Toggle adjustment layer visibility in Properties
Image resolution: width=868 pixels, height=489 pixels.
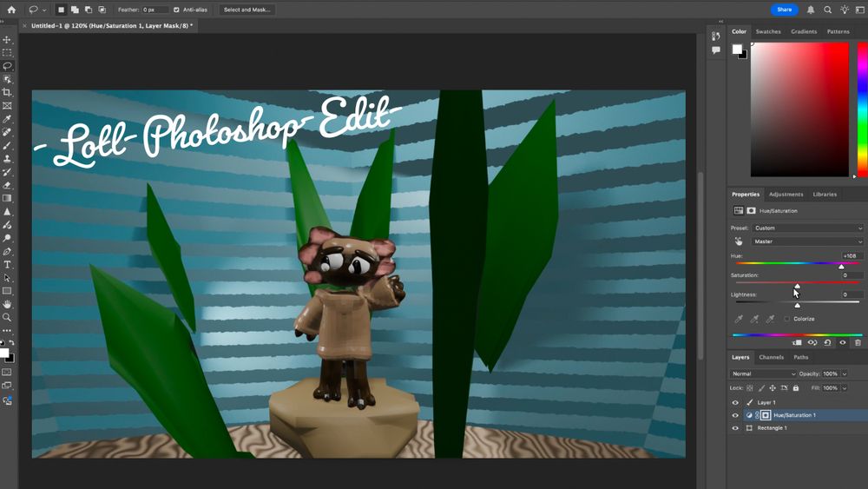843,343
